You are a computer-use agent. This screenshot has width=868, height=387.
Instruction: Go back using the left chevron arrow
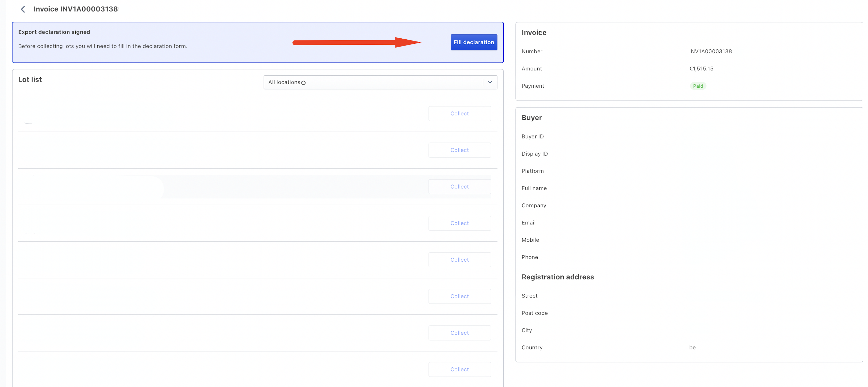[23, 9]
